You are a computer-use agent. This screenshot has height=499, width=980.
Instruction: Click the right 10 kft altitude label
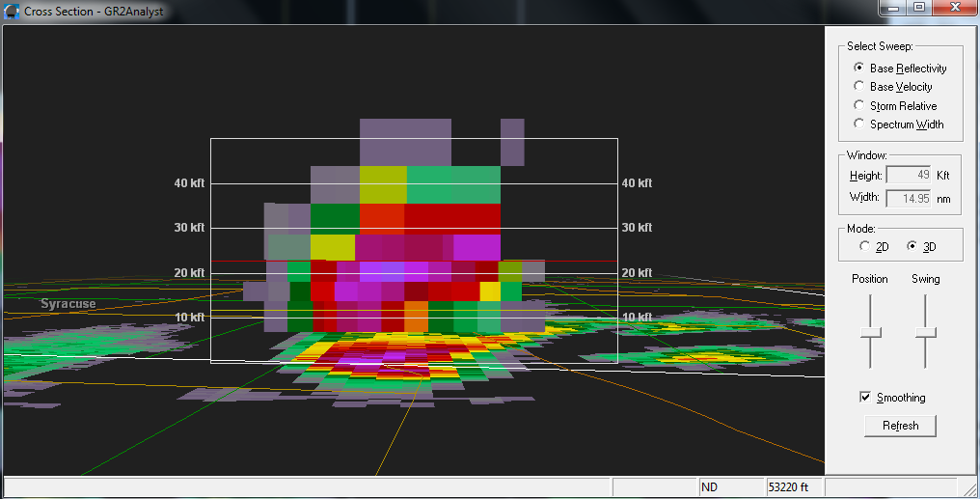pos(637,317)
